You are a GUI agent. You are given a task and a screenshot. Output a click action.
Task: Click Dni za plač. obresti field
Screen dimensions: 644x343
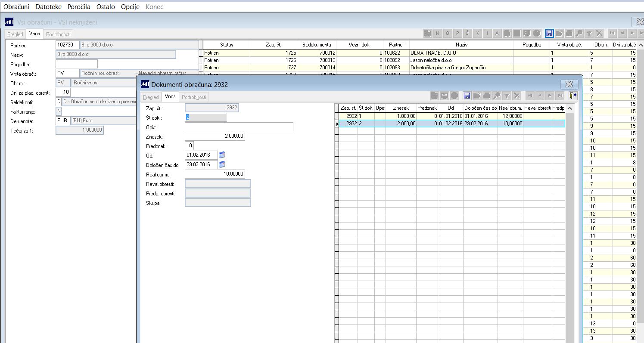pos(63,92)
